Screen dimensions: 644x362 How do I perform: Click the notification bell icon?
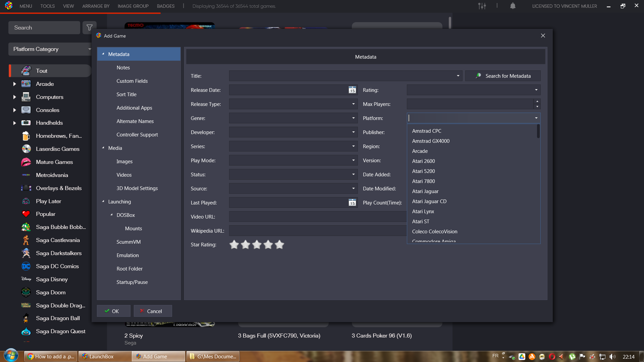point(513,6)
